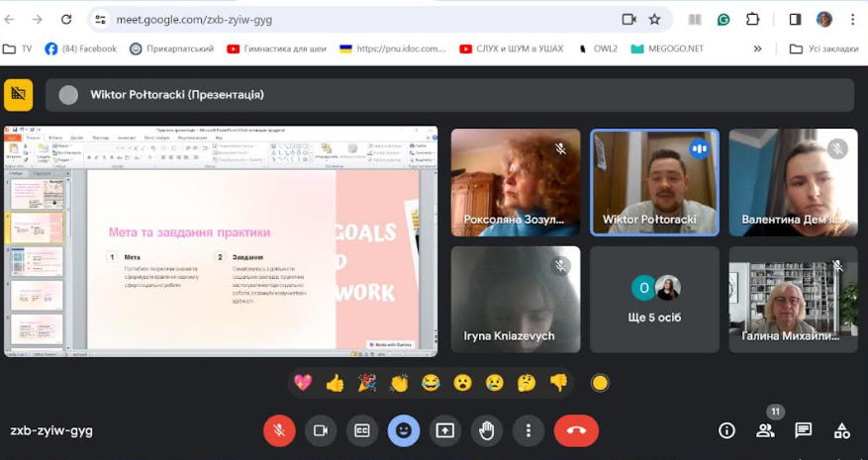
Task: Open the Гимнастика для шеи bookmark
Action: pyautogui.click(x=276, y=48)
